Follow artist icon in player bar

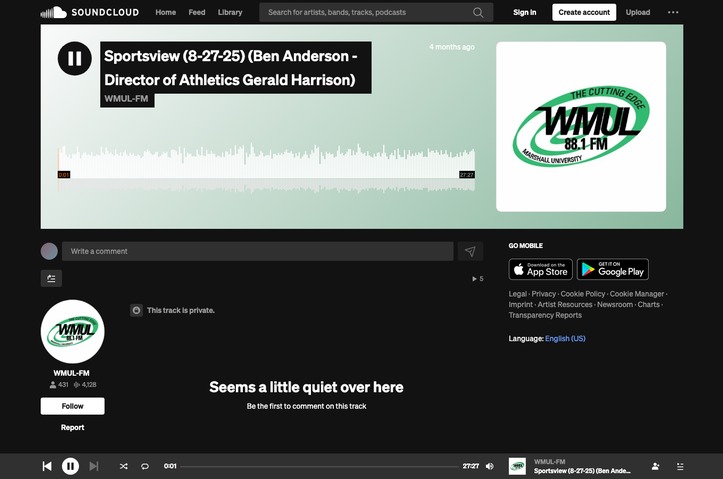pyautogui.click(x=655, y=467)
